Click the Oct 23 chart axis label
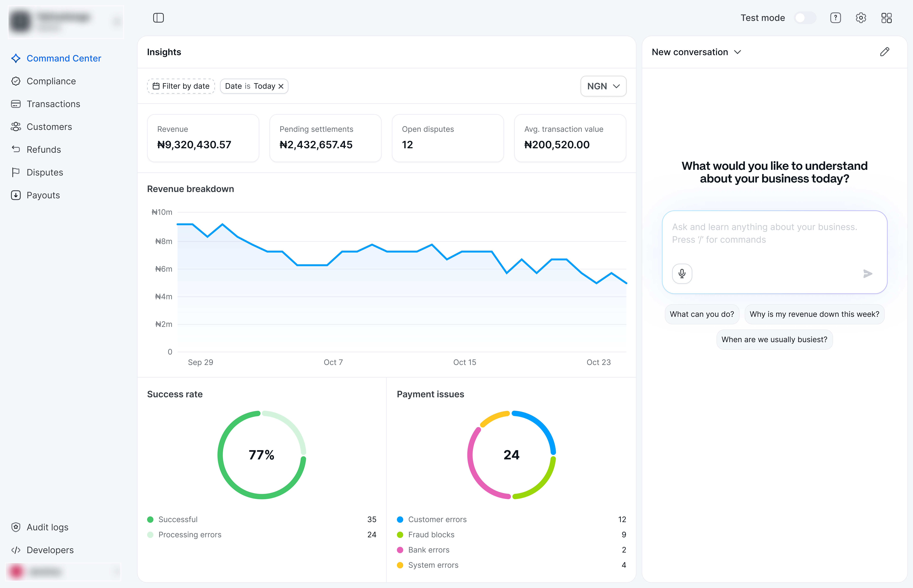 pyautogui.click(x=599, y=362)
